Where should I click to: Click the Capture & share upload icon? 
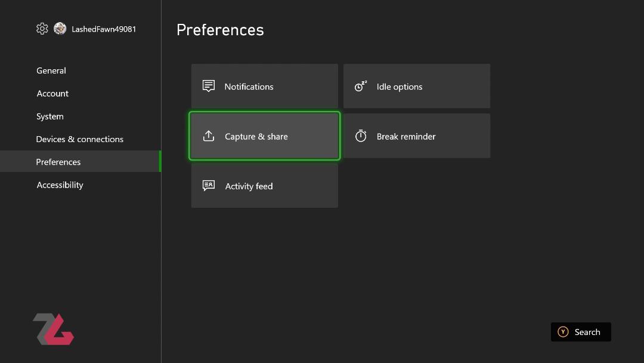pos(209,136)
